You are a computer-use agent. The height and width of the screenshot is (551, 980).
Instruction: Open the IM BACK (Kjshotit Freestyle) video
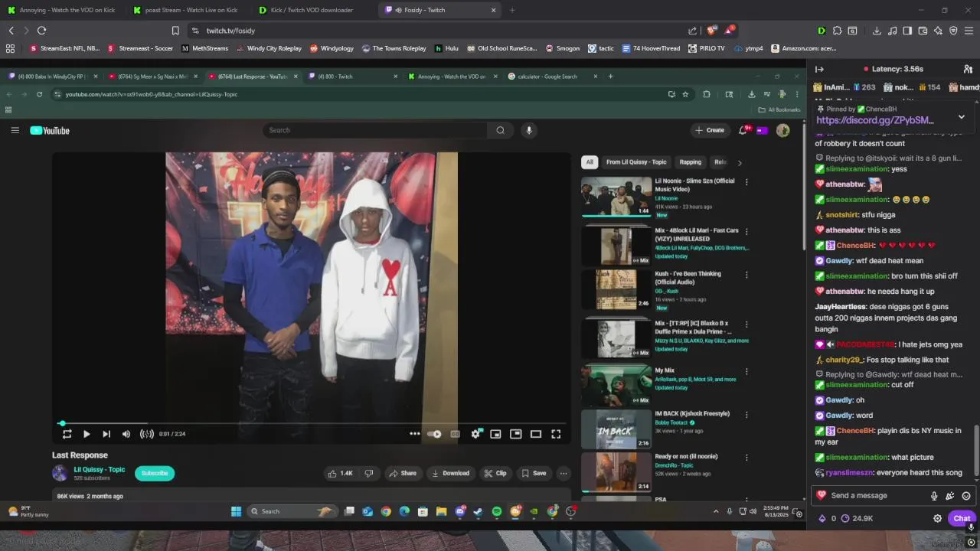tap(616, 429)
